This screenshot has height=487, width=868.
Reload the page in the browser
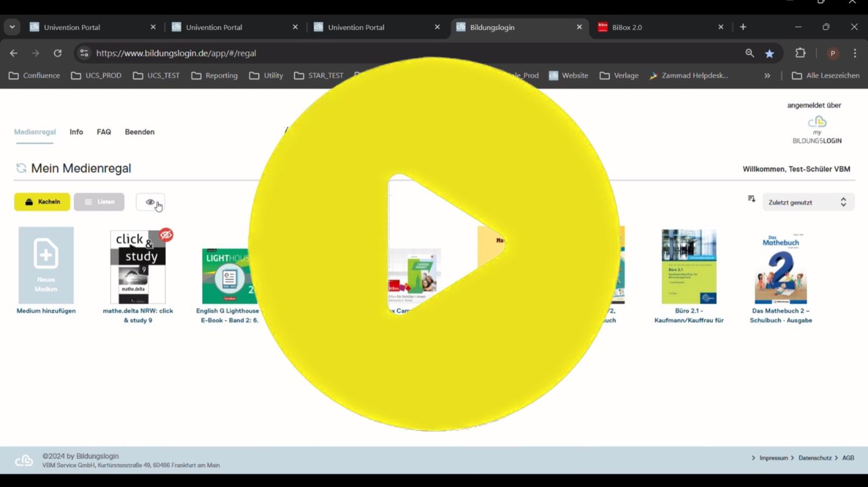(x=58, y=53)
